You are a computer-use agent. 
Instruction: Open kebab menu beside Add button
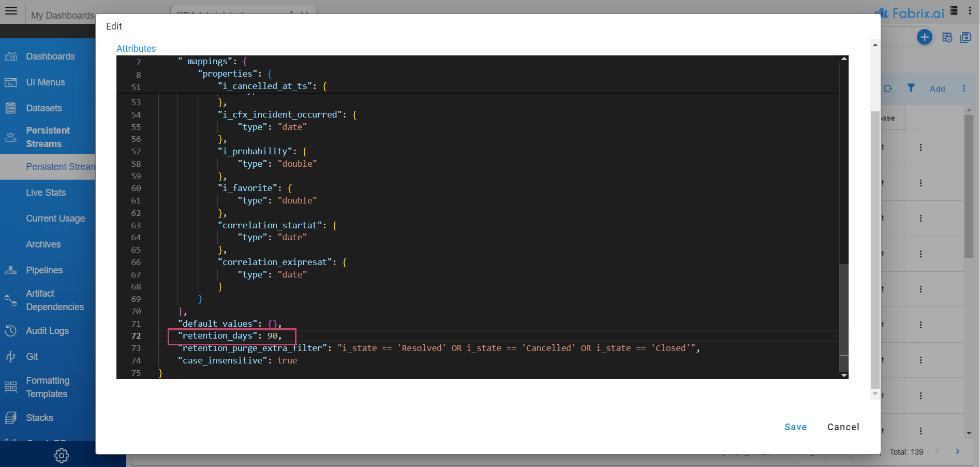click(x=964, y=89)
